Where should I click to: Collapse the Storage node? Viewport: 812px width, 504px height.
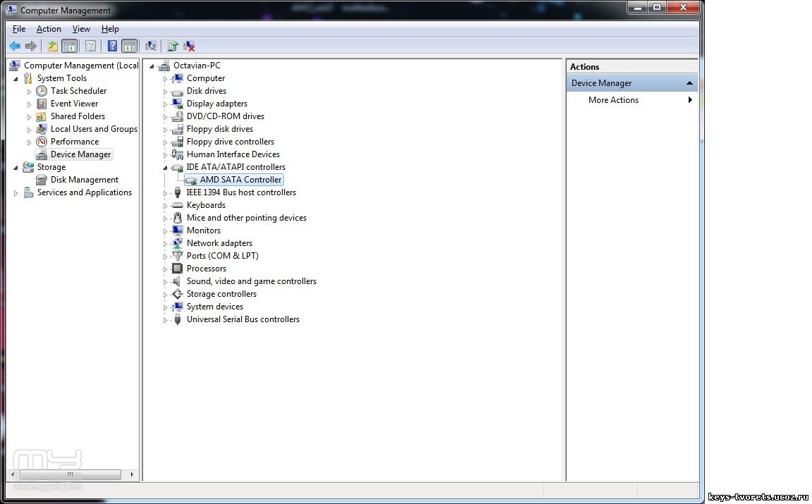pyautogui.click(x=16, y=167)
